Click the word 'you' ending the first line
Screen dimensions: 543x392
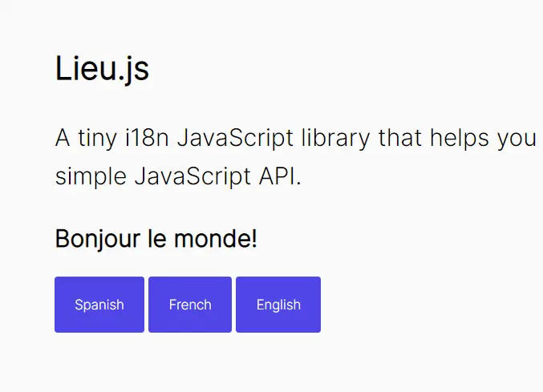tap(517, 139)
